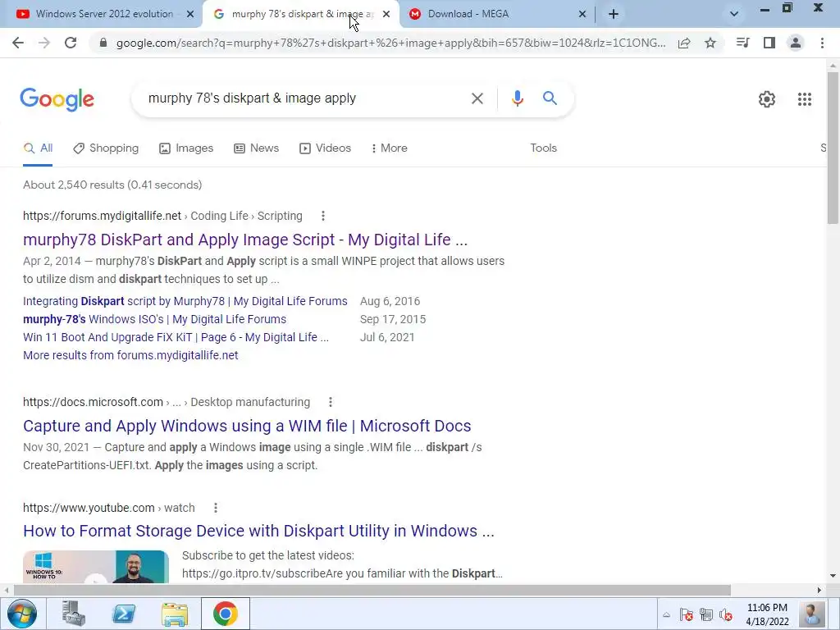Switch to Shopping results
The width and height of the screenshot is (840, 630).
point(106,148)
